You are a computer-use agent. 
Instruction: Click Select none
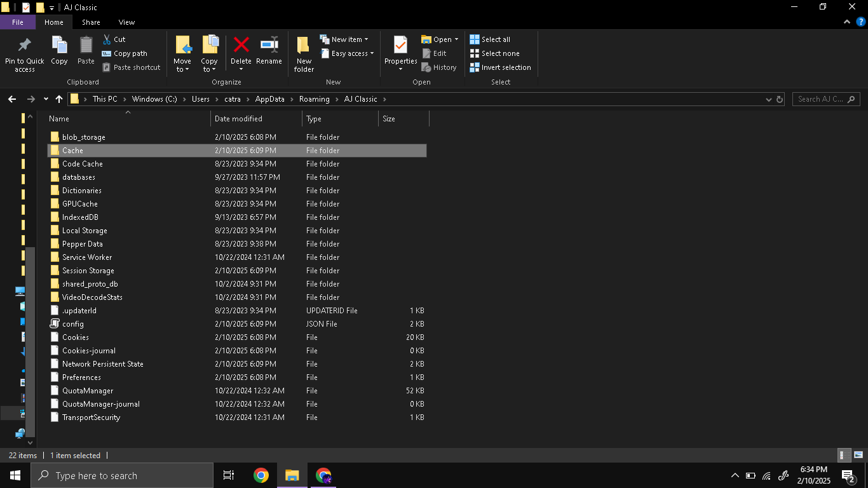(x=494, y=53)
